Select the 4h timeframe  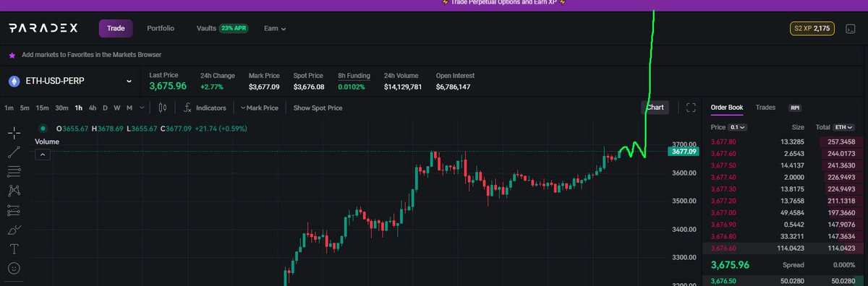pos(93,108)
